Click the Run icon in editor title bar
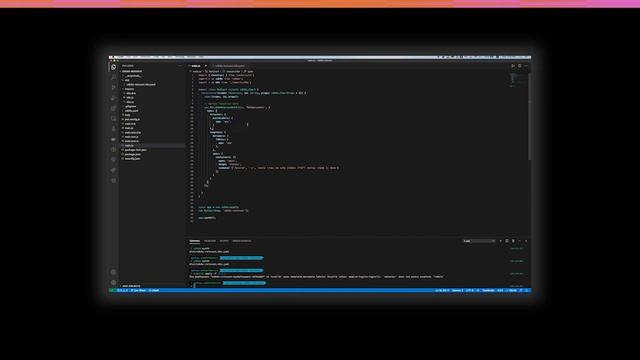The image size is (640, 360). point(513,66)
